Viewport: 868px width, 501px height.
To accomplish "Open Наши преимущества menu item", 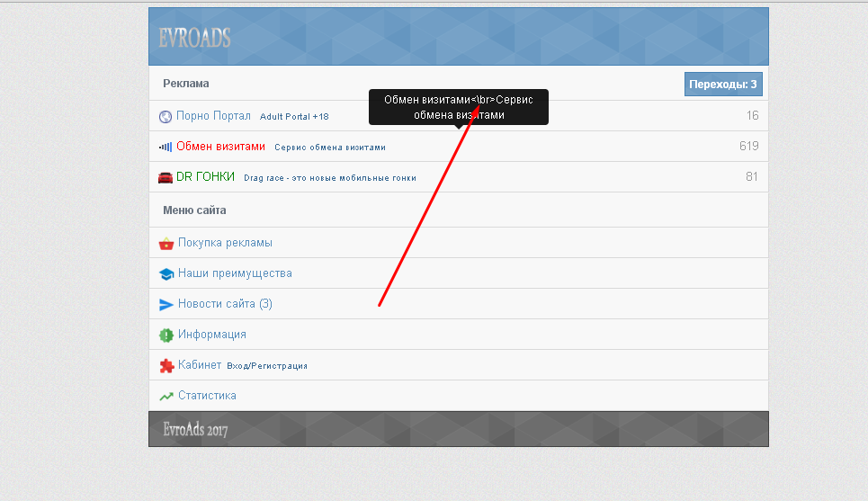I will click(235, 273).
